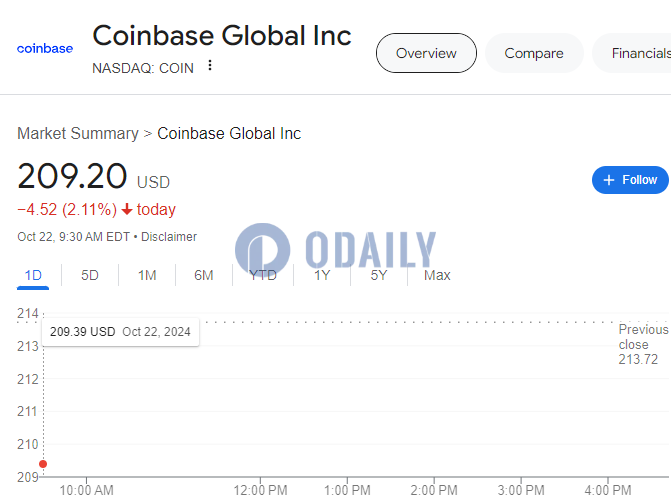The width and height of the screenshot is (671, 501).
Task: Select the 5D chart range
Action: [90, 275]
